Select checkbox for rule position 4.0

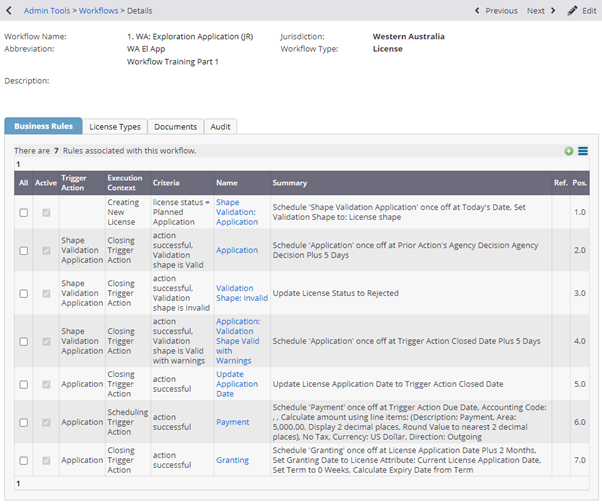tap(24, 341)
